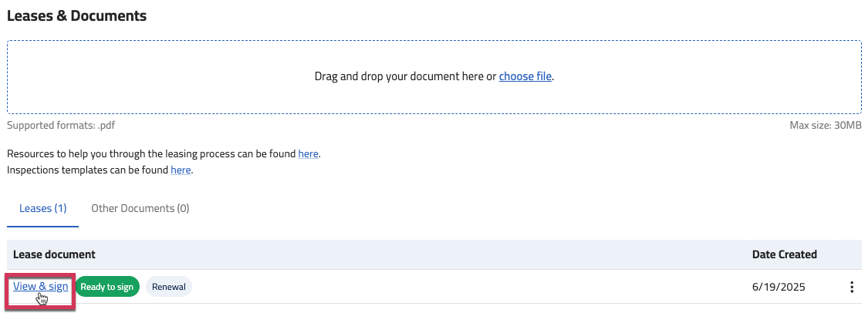Click the "Drag and drop your document" text

click(405, 76)
